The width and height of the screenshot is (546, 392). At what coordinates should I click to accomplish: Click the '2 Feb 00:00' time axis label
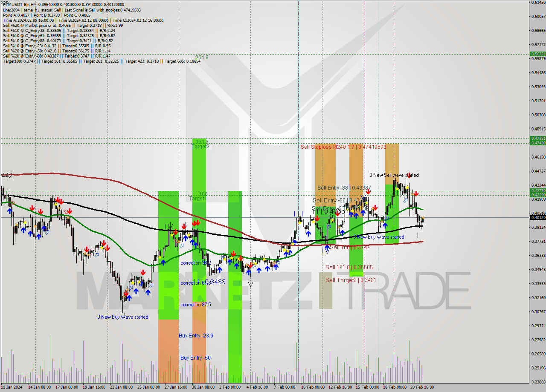click(x=230, y=387)
